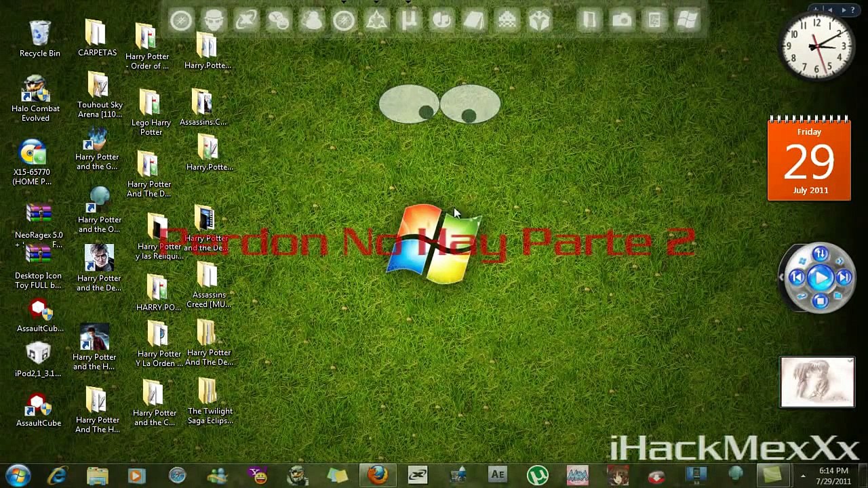Open the notepad icon in the top dock
The image size is (868, 488).
tap(474, 20)
